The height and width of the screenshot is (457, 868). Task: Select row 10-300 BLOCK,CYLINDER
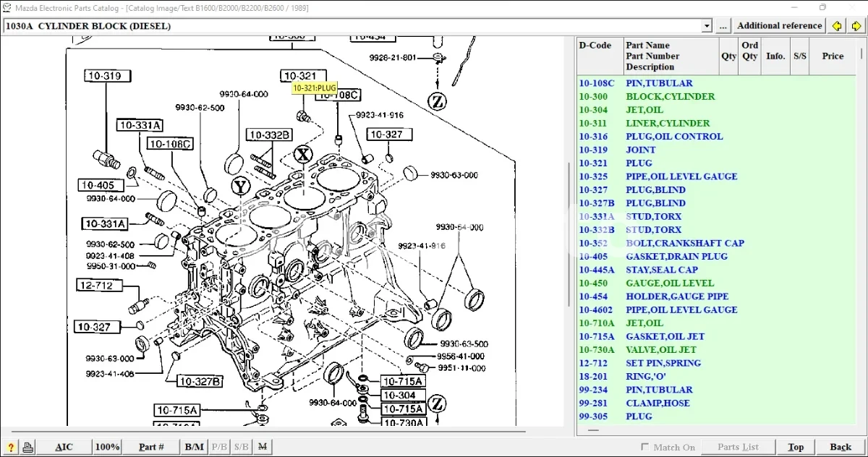click(716, 96)
